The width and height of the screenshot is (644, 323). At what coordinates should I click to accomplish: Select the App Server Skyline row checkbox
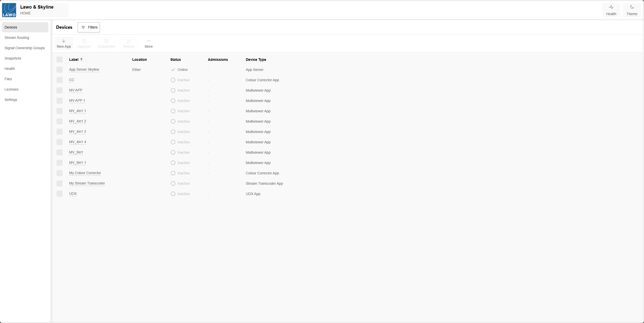tap(60, 70)
